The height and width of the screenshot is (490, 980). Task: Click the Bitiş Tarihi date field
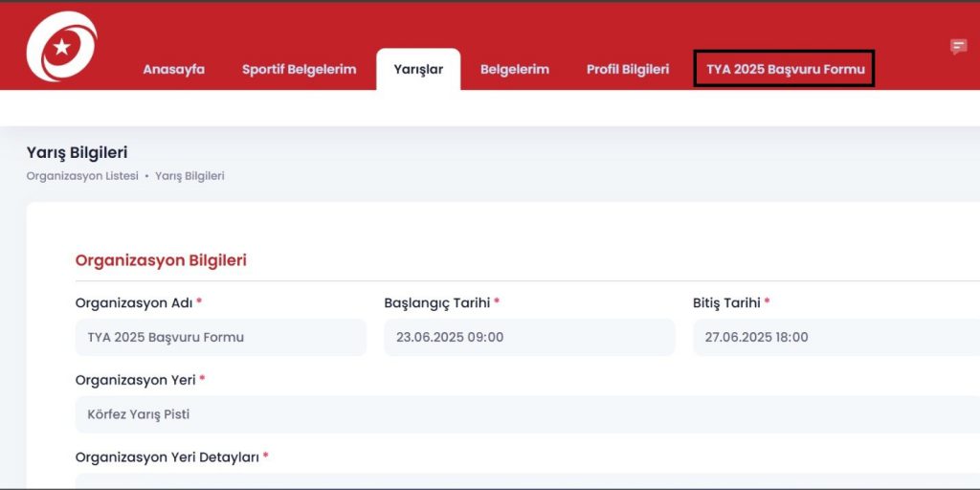835,337
